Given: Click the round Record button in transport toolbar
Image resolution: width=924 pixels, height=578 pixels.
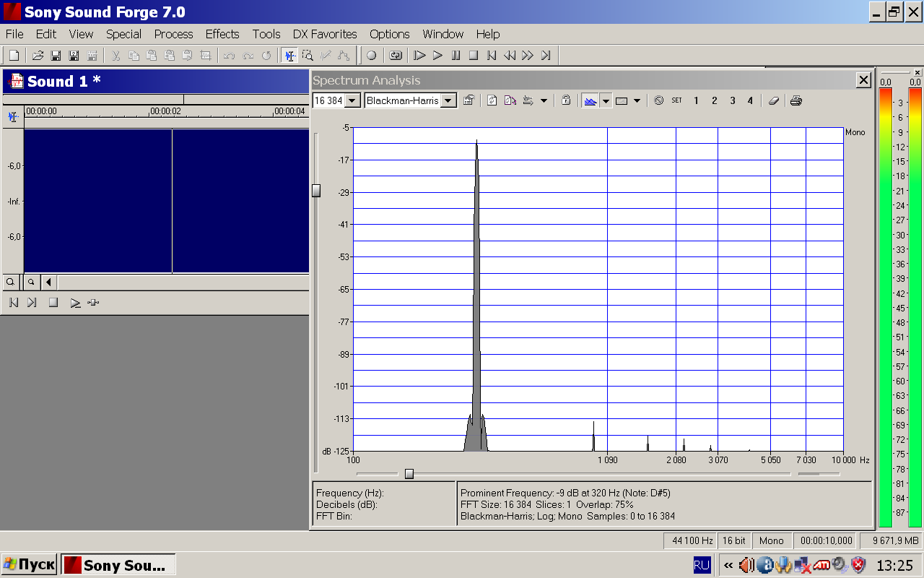Looking at the screenshot, I should pyautogui.click(x=371, y=56).
